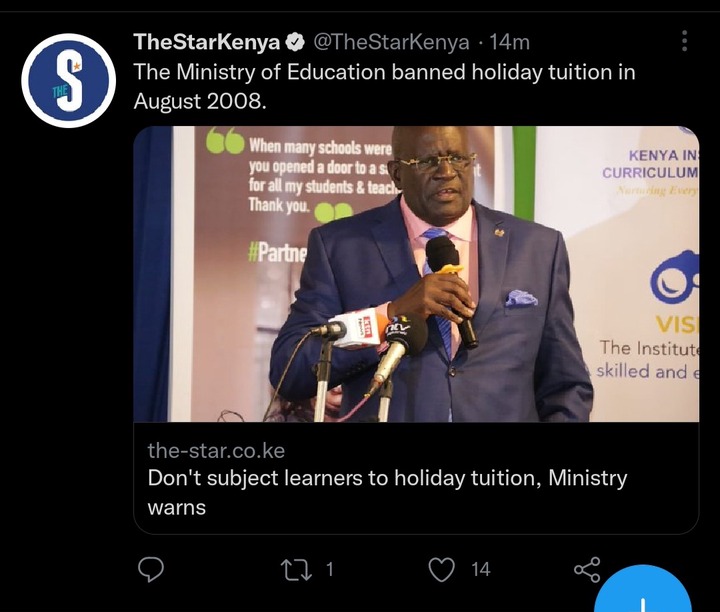
Task: Click the word "warns" in the link card
Action: click(x=177, y=508)
